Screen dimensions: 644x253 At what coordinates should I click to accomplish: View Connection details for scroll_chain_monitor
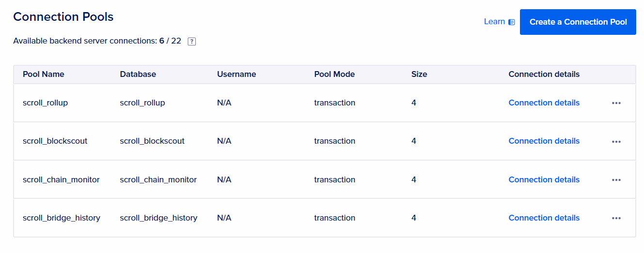[x=544, y=179]
